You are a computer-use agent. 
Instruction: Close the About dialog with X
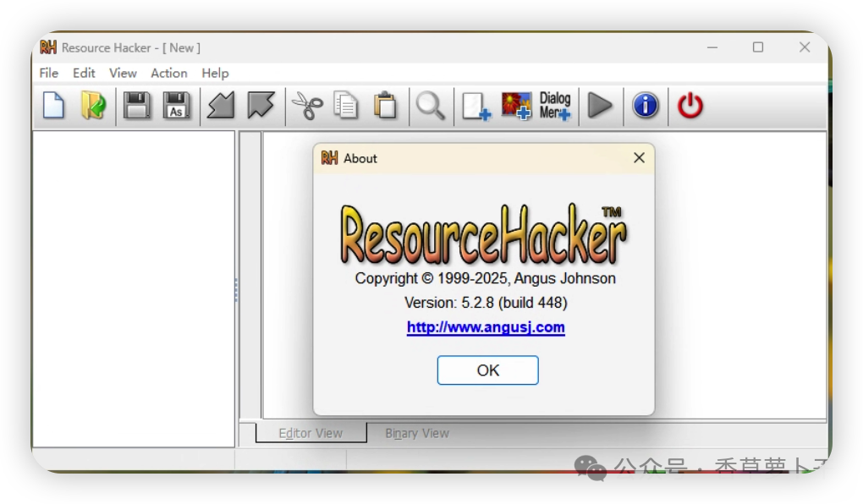pyautogui.click(x=639, y=158)
